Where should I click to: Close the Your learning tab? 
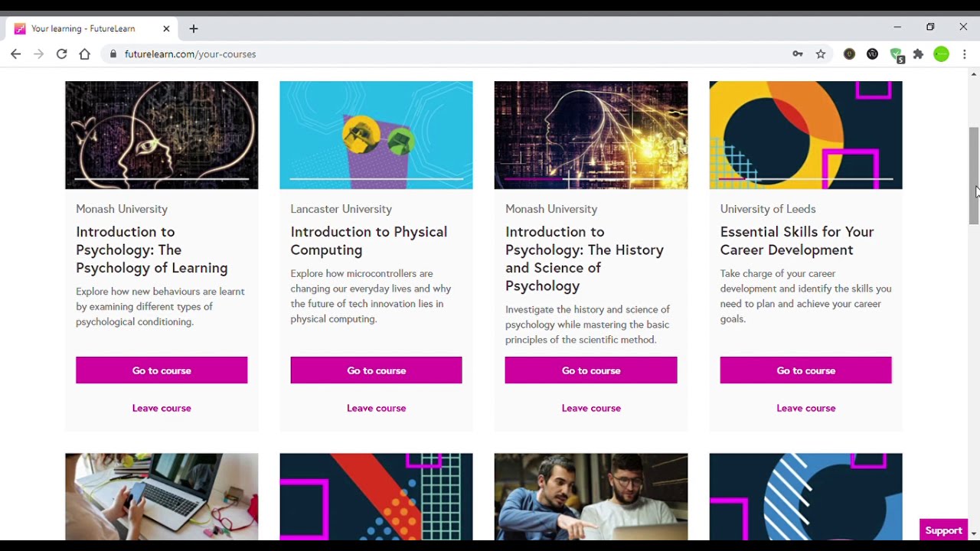click(166, 29)
